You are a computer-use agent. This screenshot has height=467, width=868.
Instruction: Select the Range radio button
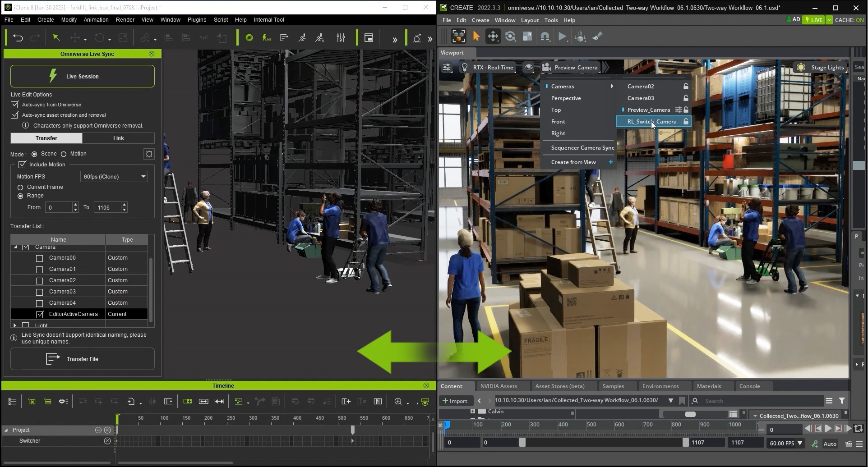pos(20,196)
